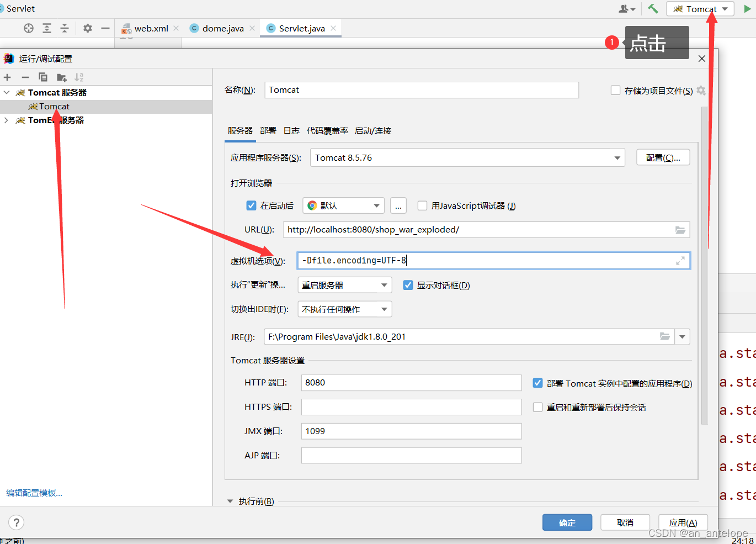Click the dialog vertical scrollbar
The width and height of the screenshot is (756, 544).
click(x=704, y=265)
